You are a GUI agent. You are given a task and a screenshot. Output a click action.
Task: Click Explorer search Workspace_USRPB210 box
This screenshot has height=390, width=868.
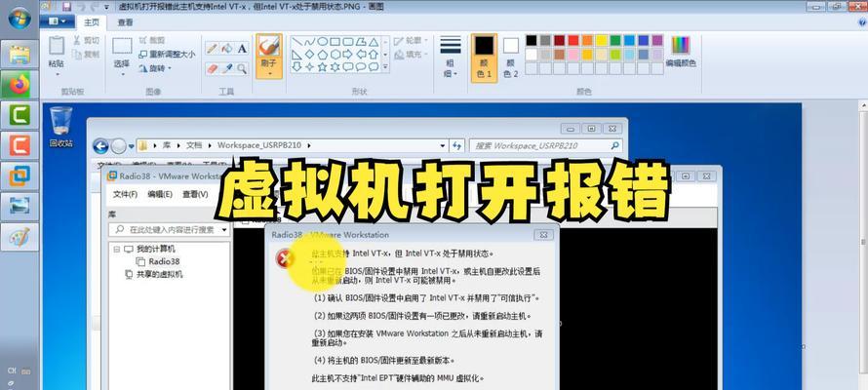pos(545,146)
